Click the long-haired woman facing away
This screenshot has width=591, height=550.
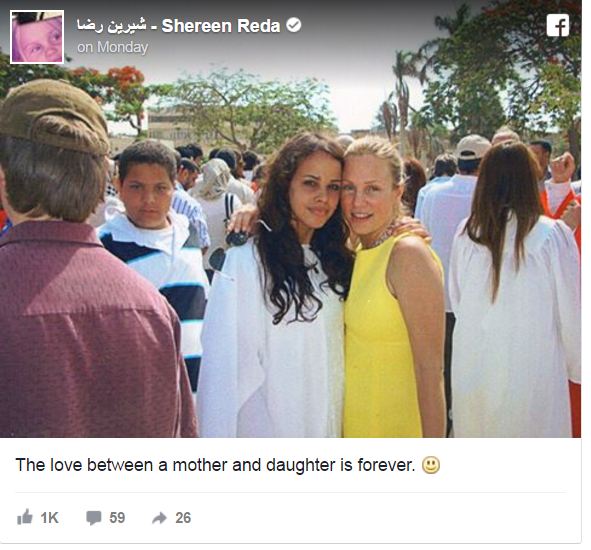click(514, 290)
